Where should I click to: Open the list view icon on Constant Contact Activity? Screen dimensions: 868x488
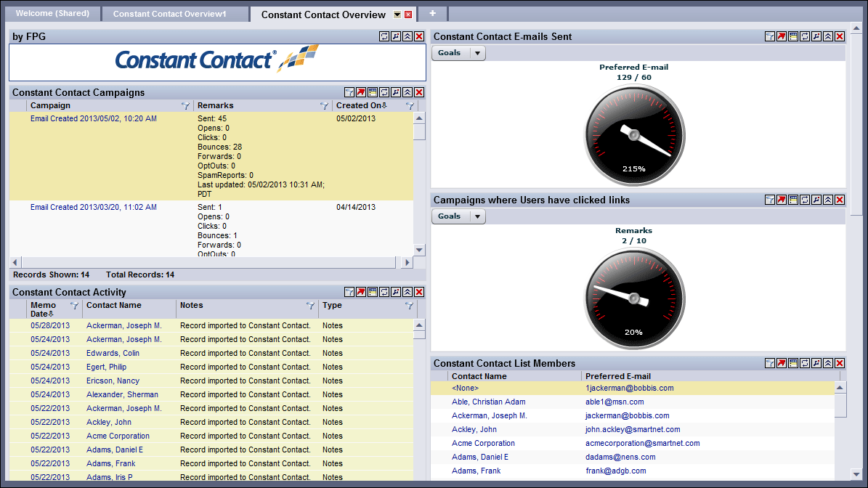click(373, 291)
